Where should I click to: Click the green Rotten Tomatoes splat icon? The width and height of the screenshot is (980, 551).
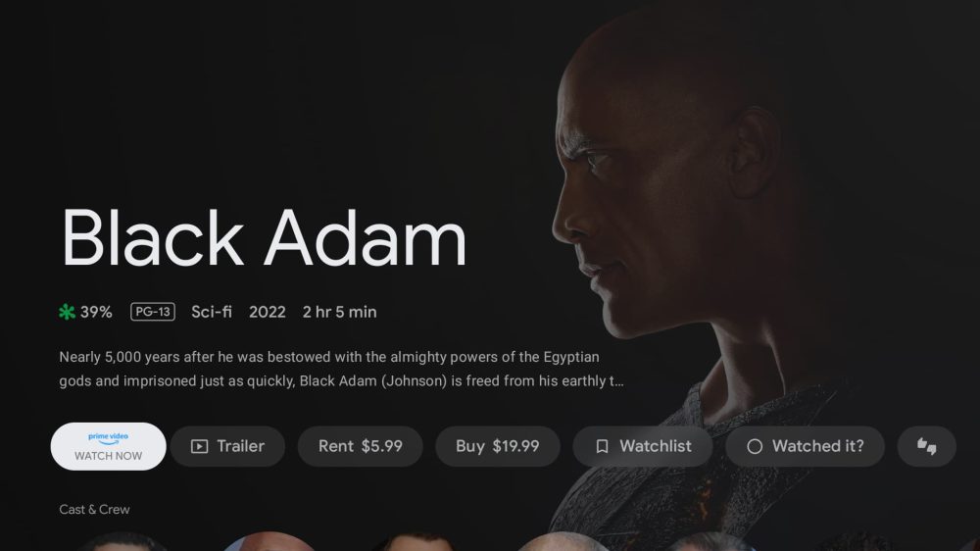click(67, 312)
